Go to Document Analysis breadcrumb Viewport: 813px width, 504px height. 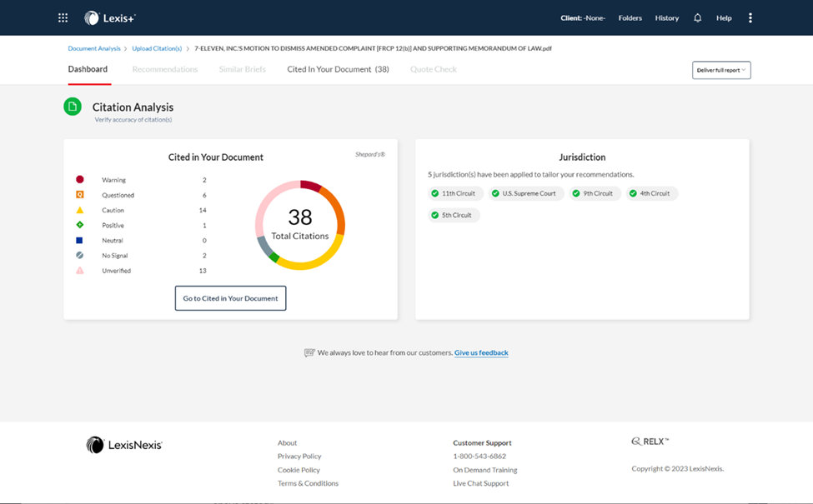coord(94,48)
